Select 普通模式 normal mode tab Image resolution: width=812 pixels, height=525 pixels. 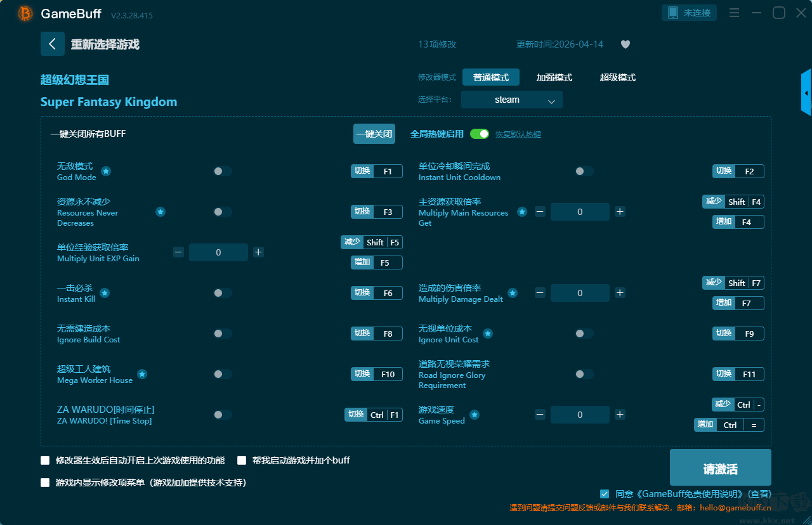coord(491,77)
